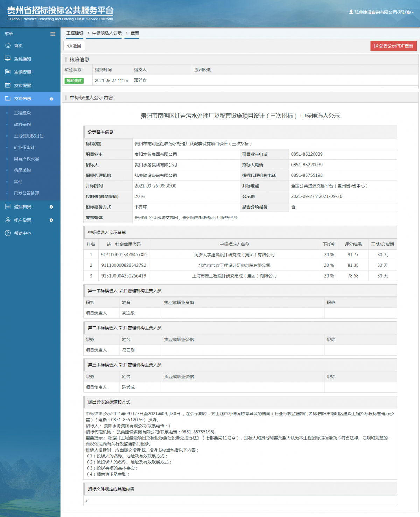Click the home icon beside 首页
Viewport: 420px width, 517px height.
[8, 45]
